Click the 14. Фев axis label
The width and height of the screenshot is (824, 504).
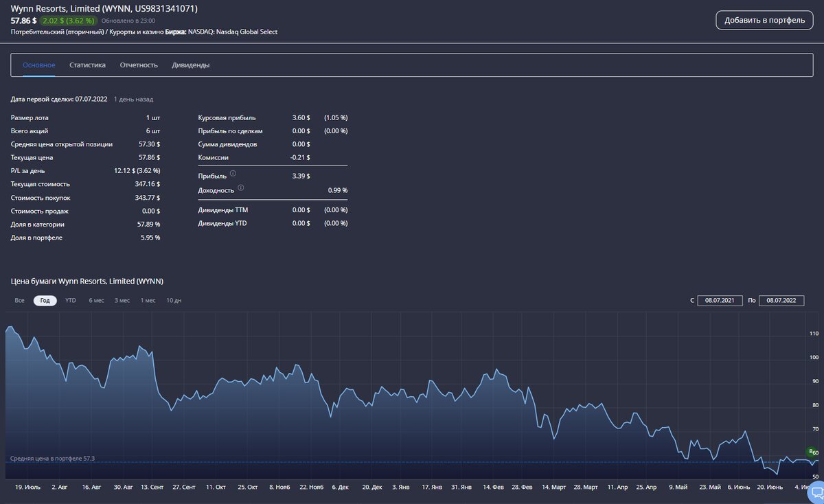click(x=495, y=487)
